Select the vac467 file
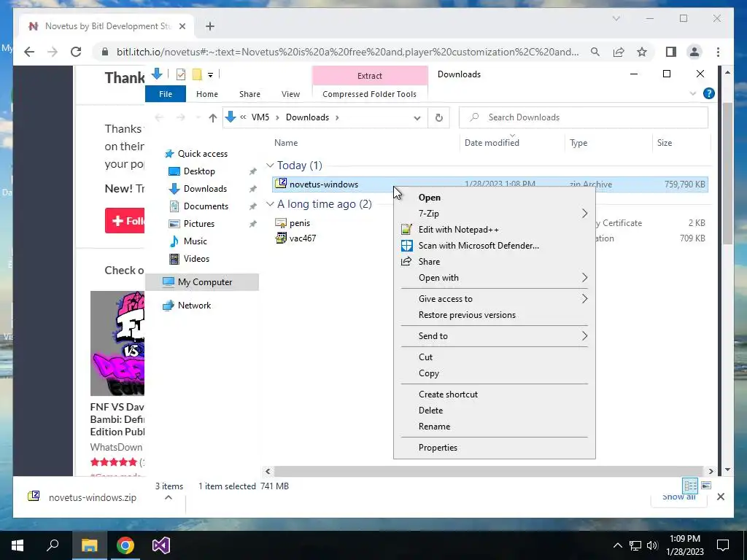This screenshot has width=747, height=560. click(303, 238)
